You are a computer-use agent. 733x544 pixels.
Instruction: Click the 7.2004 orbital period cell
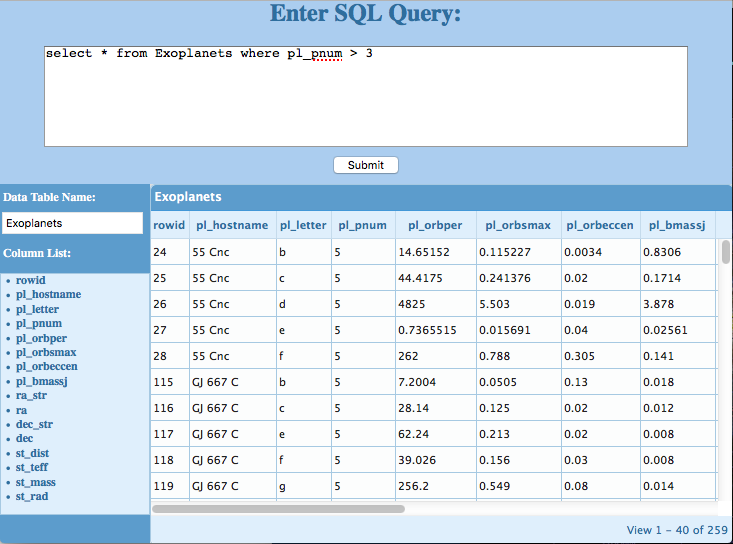pyautogui.click(x=436, y=382)
